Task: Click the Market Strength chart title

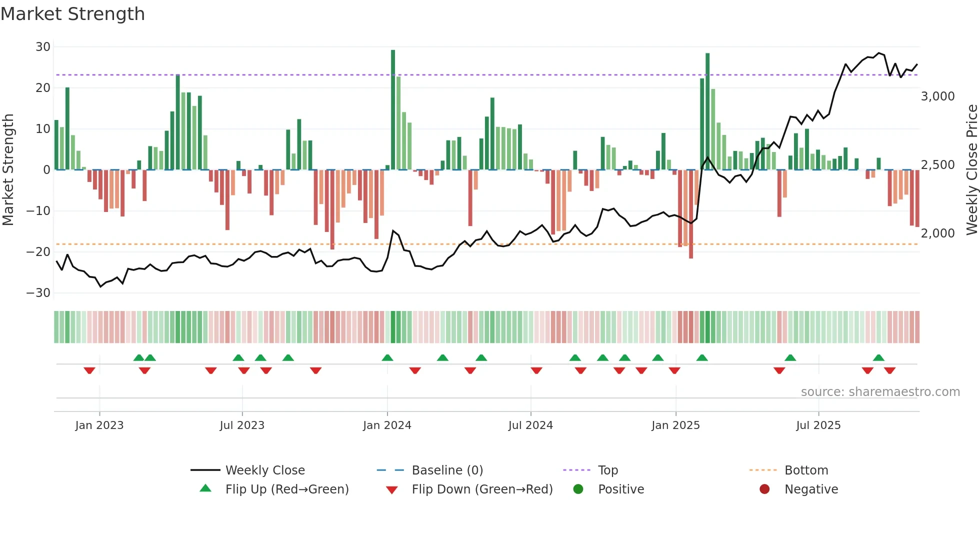Action: click(73, 14)
